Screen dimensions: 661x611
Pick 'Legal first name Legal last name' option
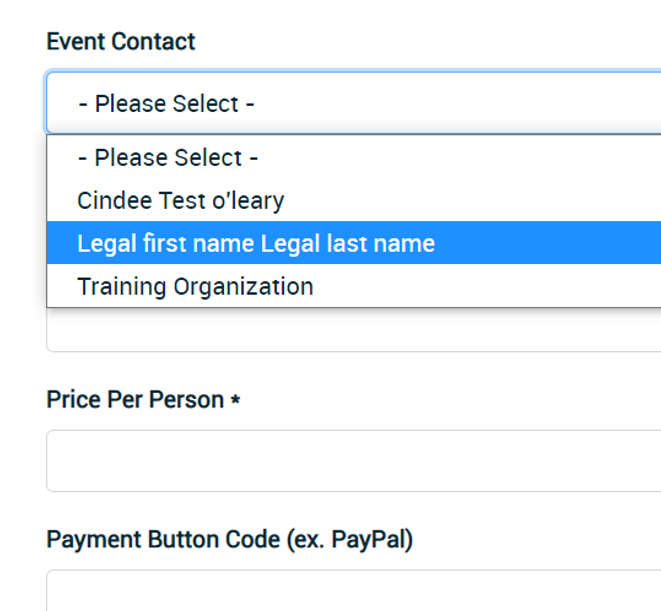[x=256, y=243]
